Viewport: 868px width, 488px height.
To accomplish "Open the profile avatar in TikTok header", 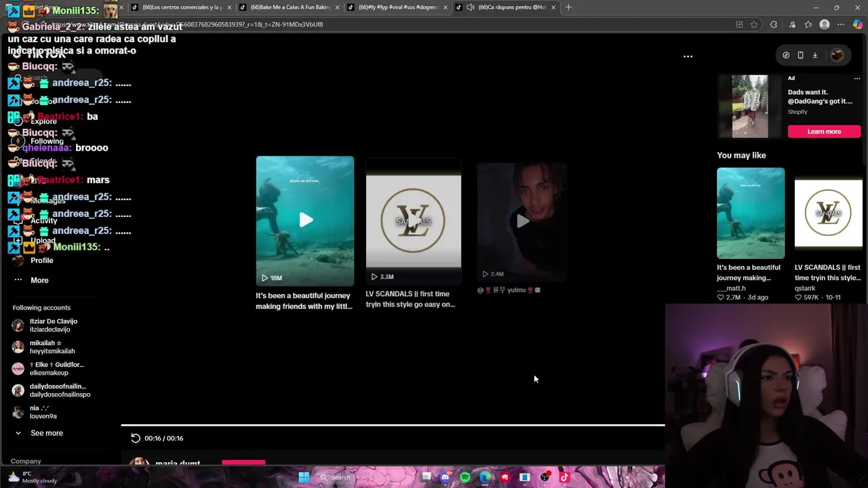I will (x=837, y=56).
